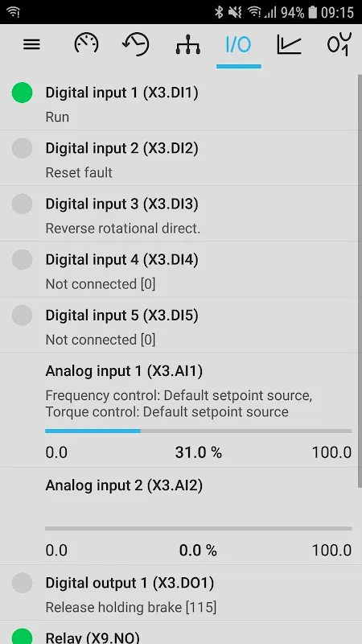Open the binary 0/1 parameters tab

click(339, 44)
